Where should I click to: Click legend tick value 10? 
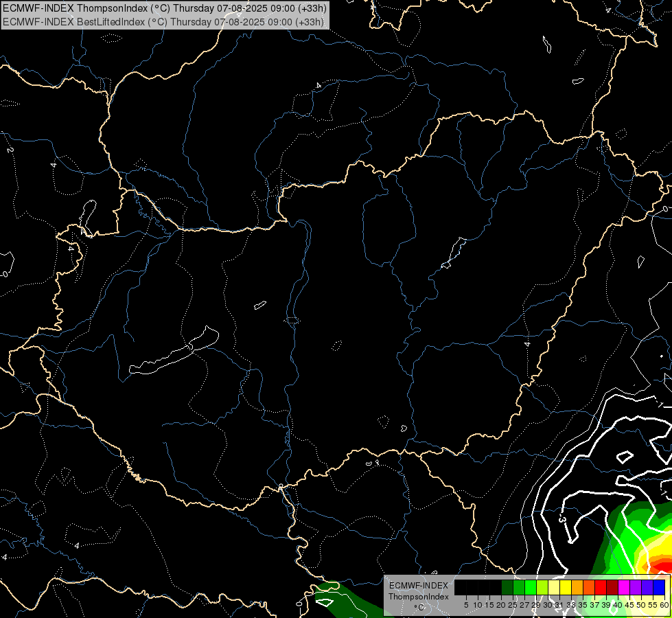478,605
